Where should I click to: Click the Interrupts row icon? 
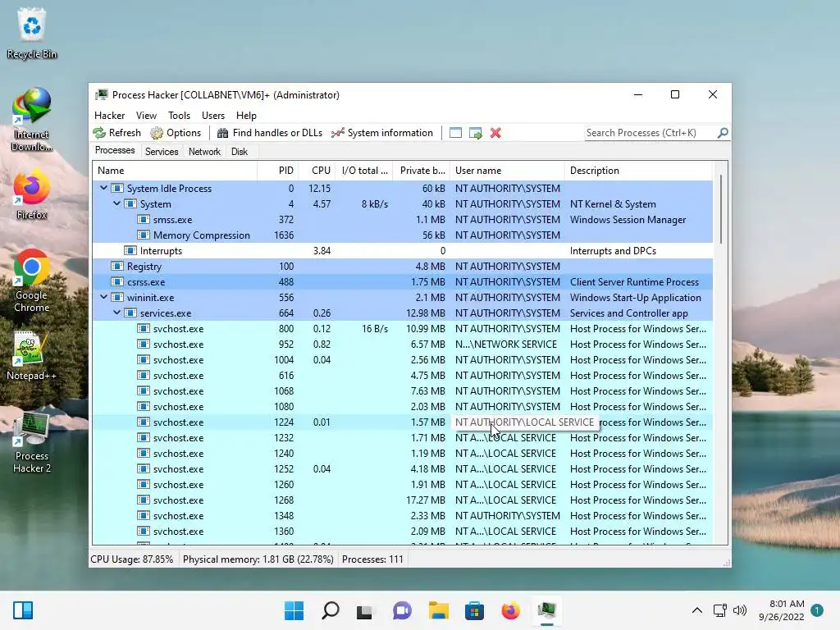pyautogui.click(x=130, y=251)
